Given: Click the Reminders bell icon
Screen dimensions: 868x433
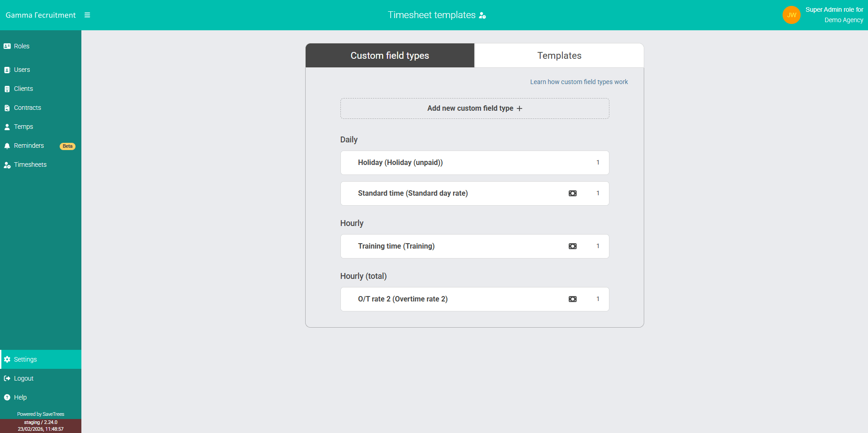Looking at the screenshot, I should pos(7,146).
